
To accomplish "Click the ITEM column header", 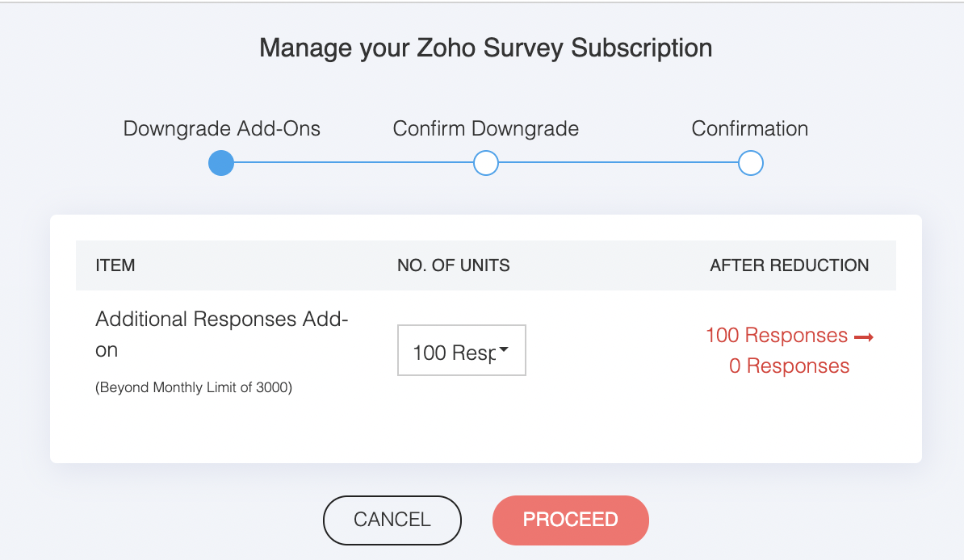I will click(x=115, y=265).
